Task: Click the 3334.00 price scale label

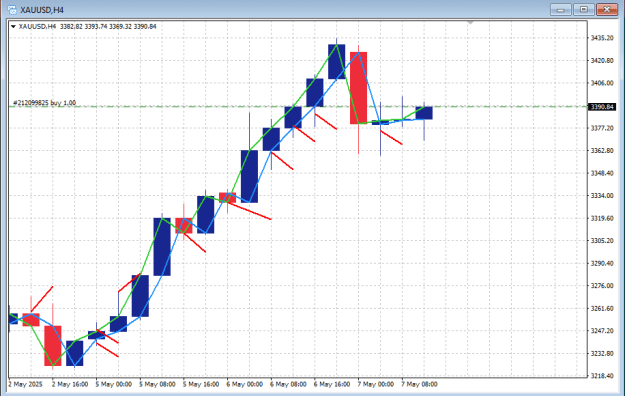Action: [602, 196]
